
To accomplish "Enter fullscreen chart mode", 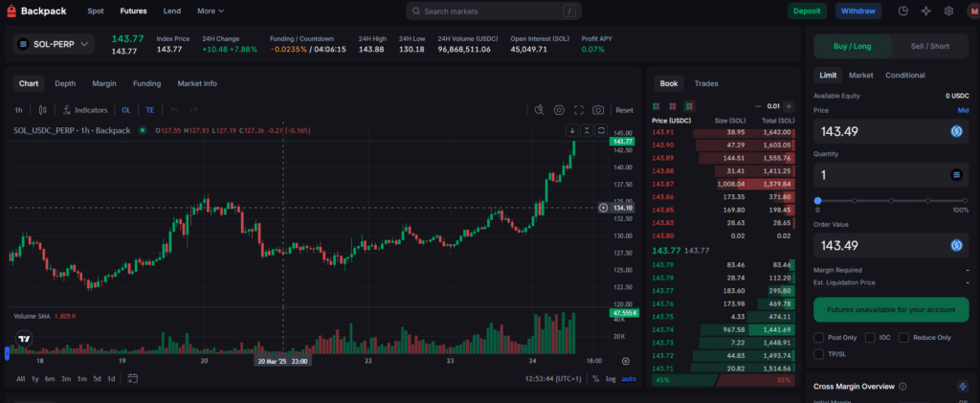I will click(x=579, y=110).
